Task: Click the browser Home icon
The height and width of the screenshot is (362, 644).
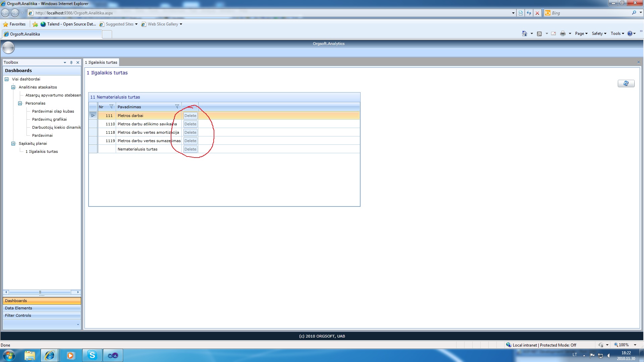Action: (x=524, y=34)
